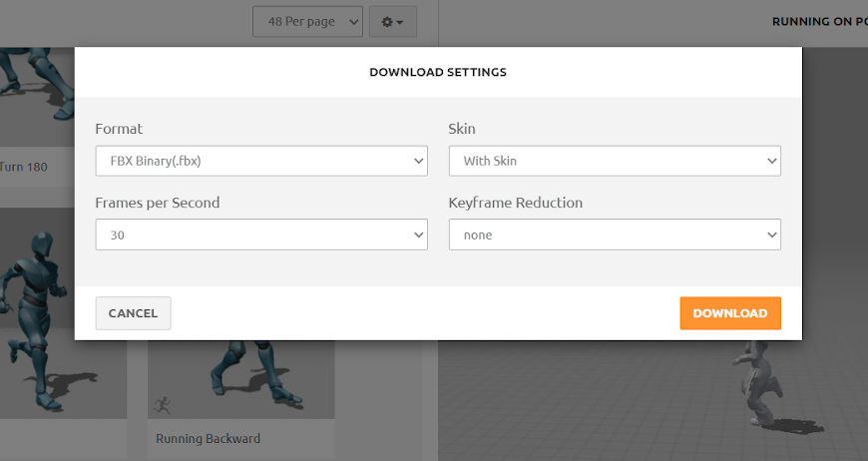Click the gear settings icon
The height and width of the screenshot is (461, 868).
392,21
